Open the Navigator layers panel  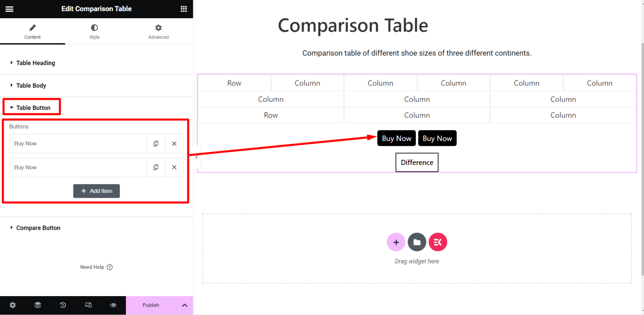[38, 305]
